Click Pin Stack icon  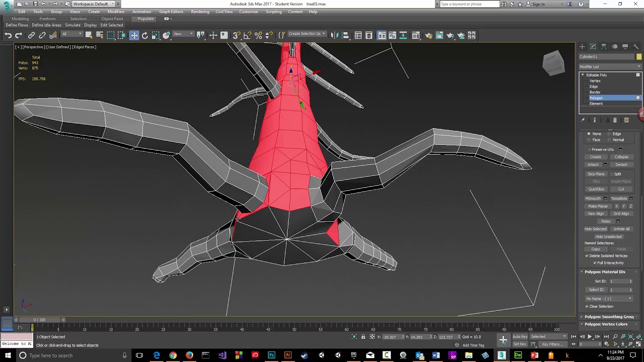click(583, 120)
